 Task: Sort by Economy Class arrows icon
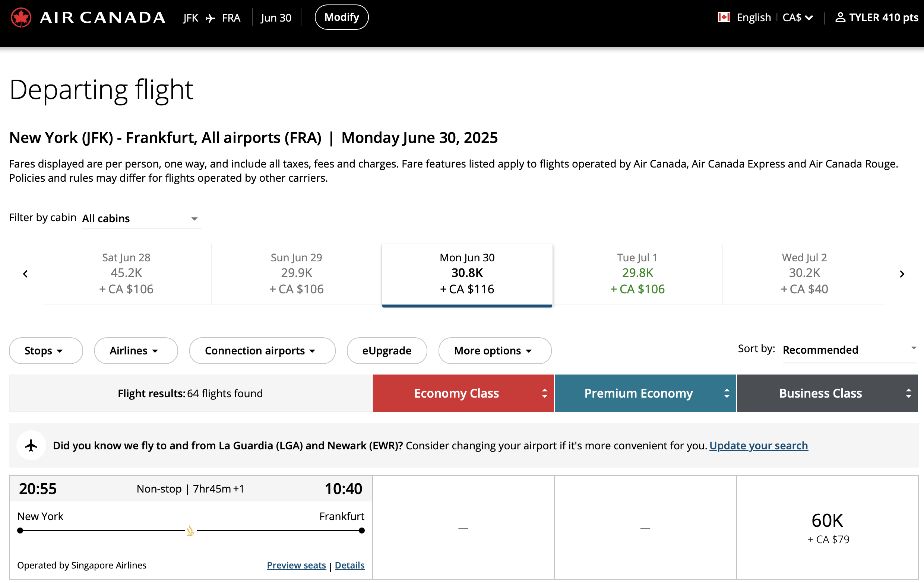pos(544,393)
